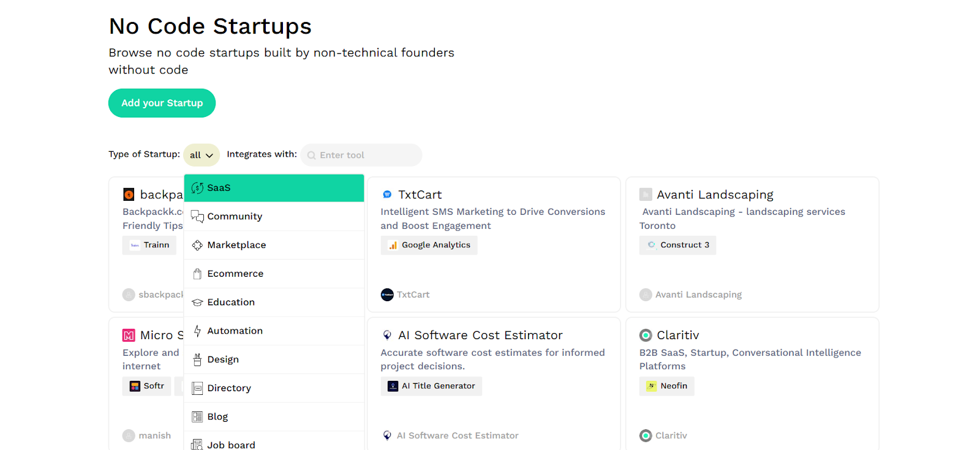The image size is (980, 450).
Task: Click the AI Software Cost Estimator logo
Action: [387, 336]
